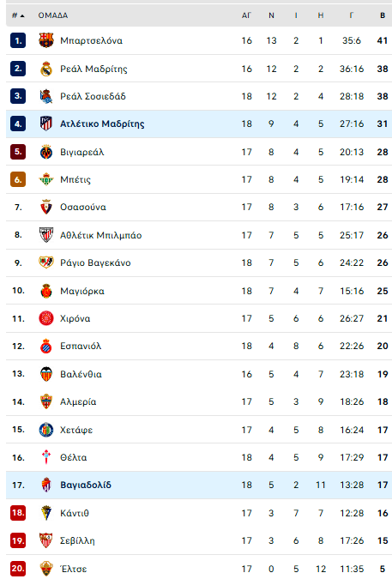Click the ΑΓ matches played column header
Screen dimensions: 392x579
(246, 15)
